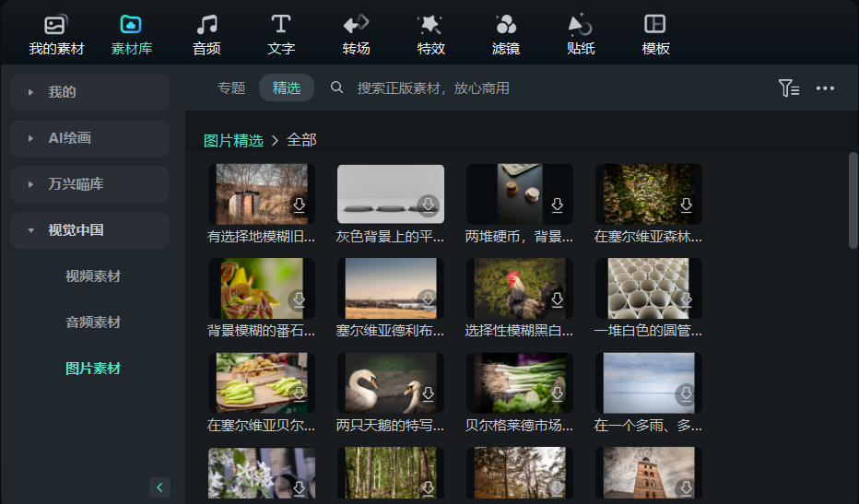Open the 滤镜 filters tab
Viewport: 859px width, 504px height.
point(506,35)
